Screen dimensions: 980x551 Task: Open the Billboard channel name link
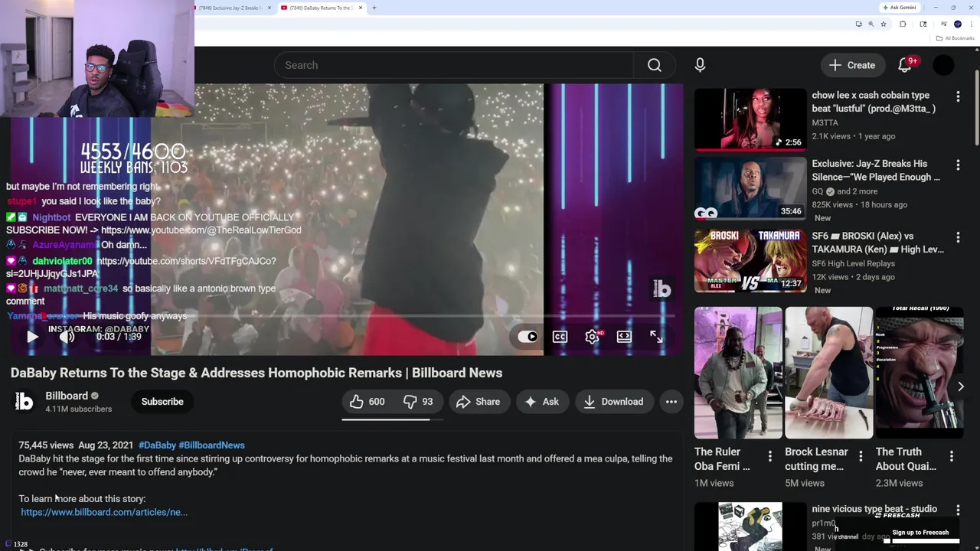67,396
